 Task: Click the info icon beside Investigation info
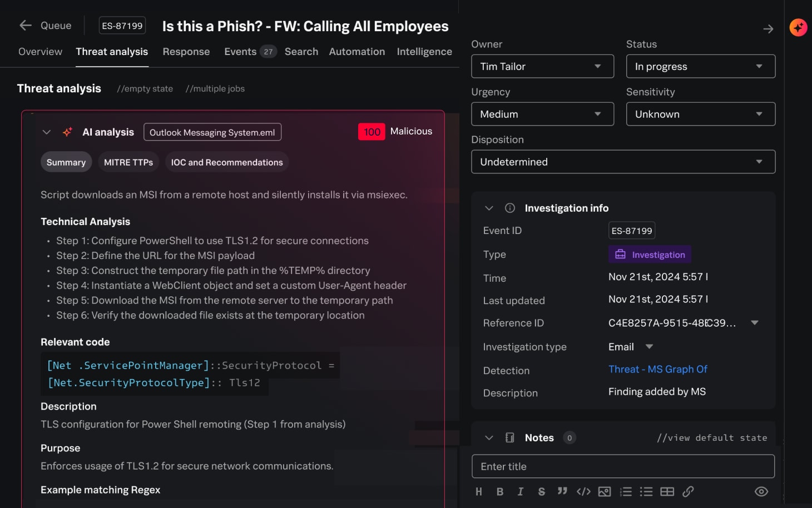509,208
